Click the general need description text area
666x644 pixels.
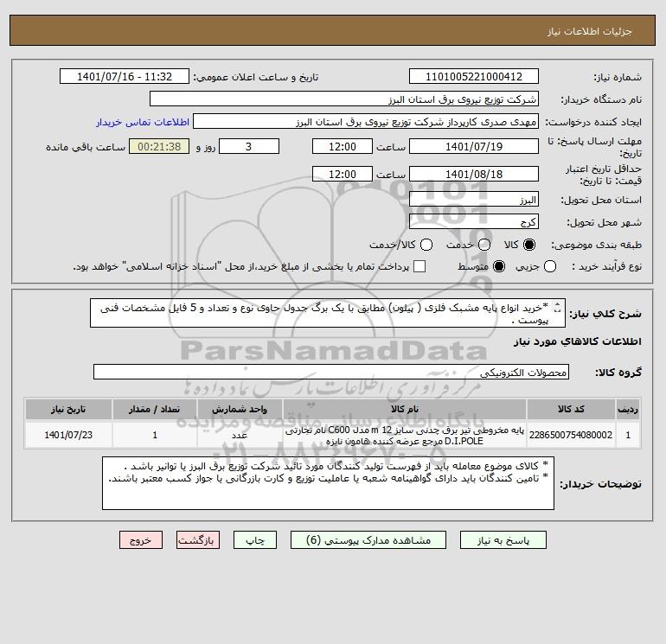(x=328, y=313)
